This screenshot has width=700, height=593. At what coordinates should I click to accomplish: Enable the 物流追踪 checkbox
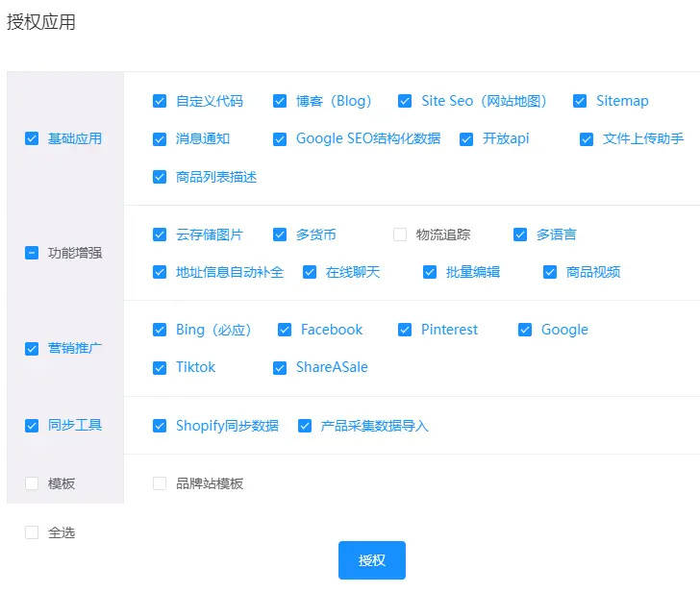pos(400,235)
